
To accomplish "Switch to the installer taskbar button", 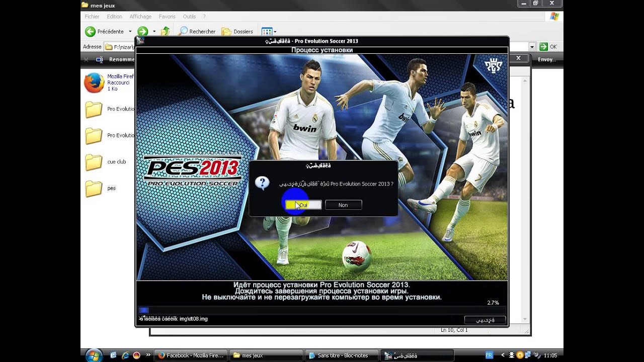I will tap(417, 355).
